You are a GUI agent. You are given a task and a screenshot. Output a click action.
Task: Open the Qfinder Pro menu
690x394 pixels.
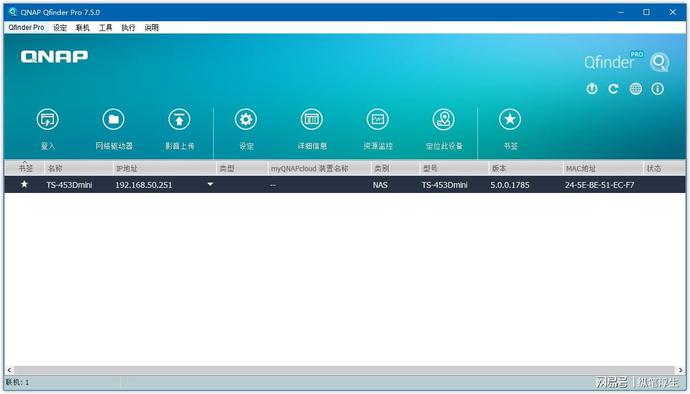pos(26,27)
